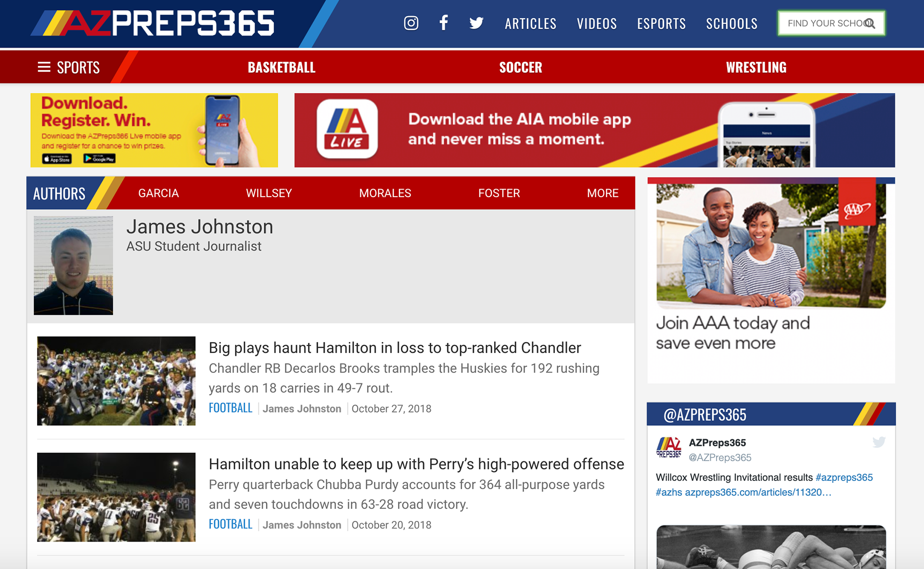Open the Twitter bird icon in header
The width and height of the screenshot is (924, 569).
476,23
